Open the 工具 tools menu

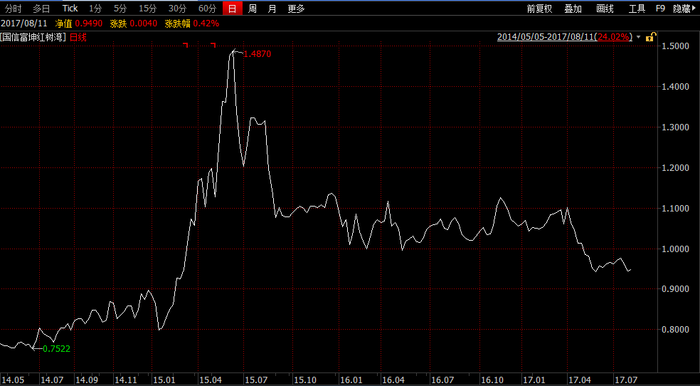click(x=637, y=8)
